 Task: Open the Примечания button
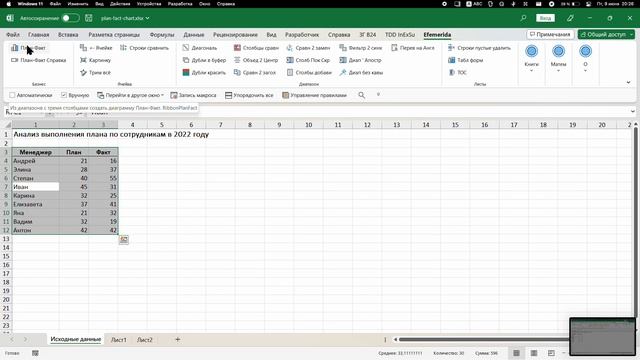click(550, 34)
